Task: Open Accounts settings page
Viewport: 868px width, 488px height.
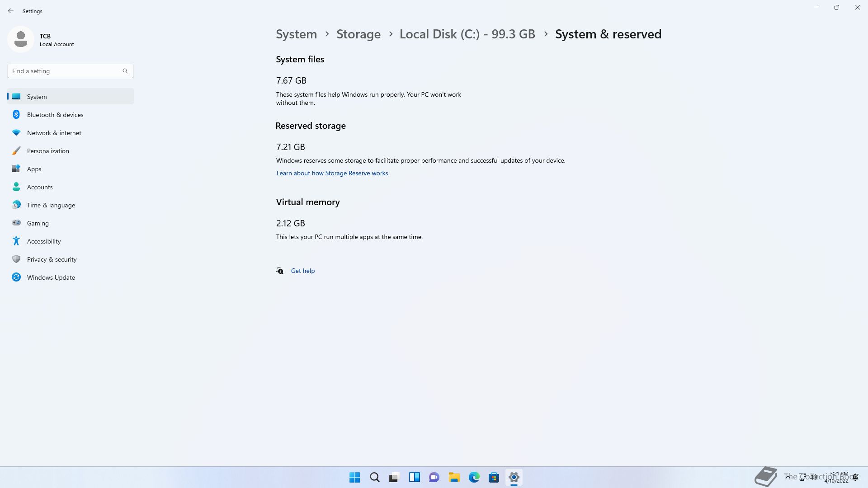Action: click(x=71, y=187)
